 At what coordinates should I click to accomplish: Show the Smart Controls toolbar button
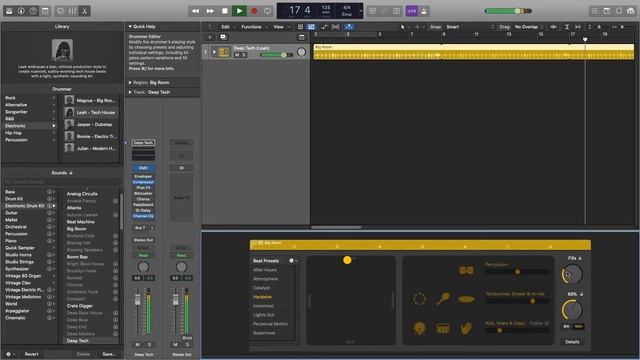60,11
